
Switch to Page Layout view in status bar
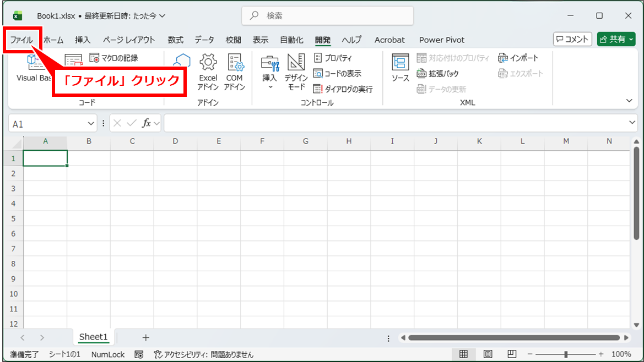pyautogui.click(x=488, y=354)
